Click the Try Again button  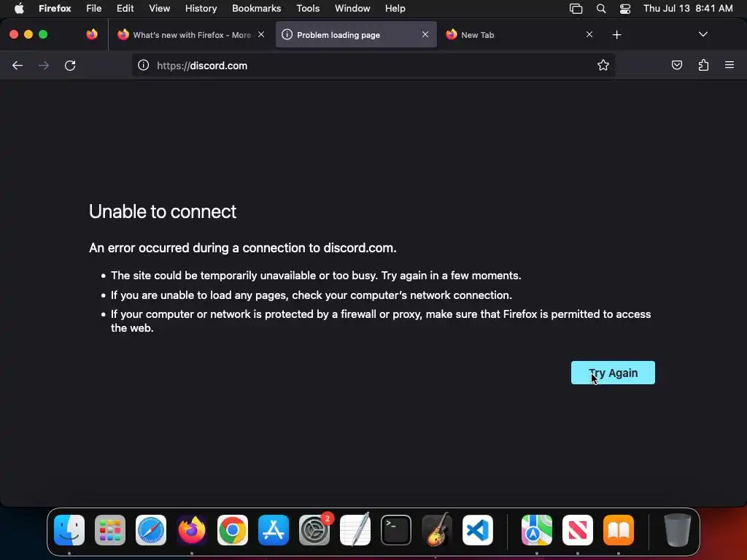pyautogui.click(x=613, y=373)
